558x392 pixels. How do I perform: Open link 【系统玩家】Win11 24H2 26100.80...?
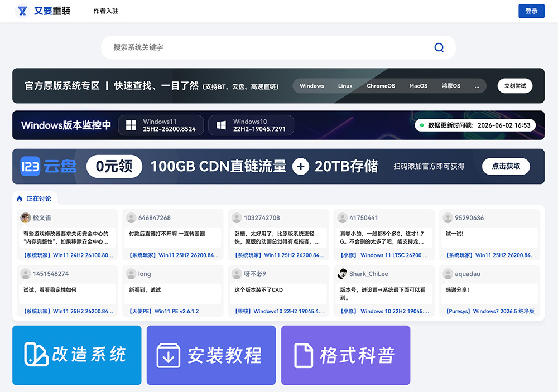pos(68,255)
